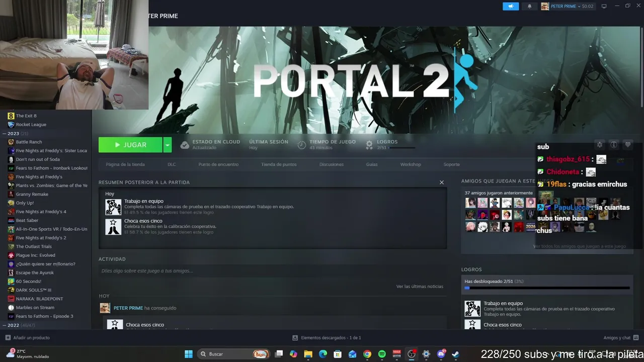Open Microsoft Edge from taskbar
The image size is (644, 362).
point(323,354)
